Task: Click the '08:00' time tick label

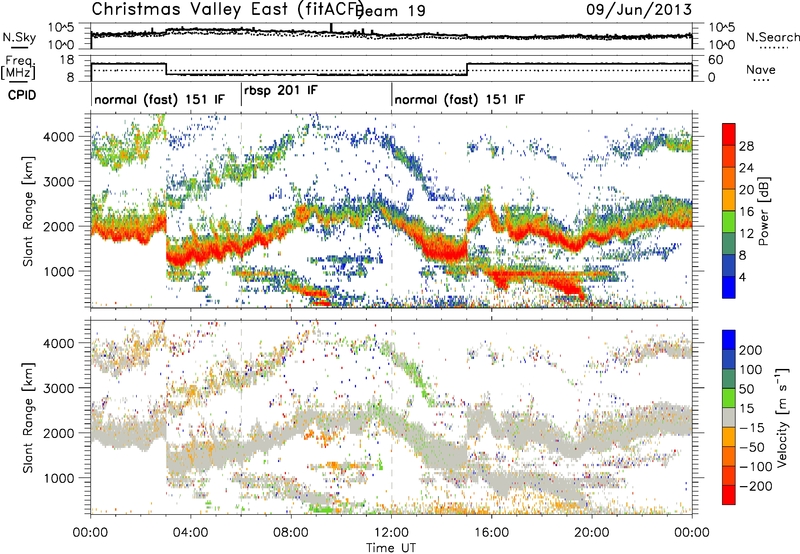Action: [291, 533]
